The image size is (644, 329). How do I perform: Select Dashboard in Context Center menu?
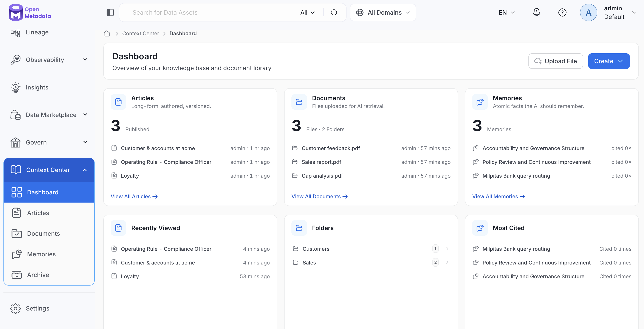click(x=49, y=192)
